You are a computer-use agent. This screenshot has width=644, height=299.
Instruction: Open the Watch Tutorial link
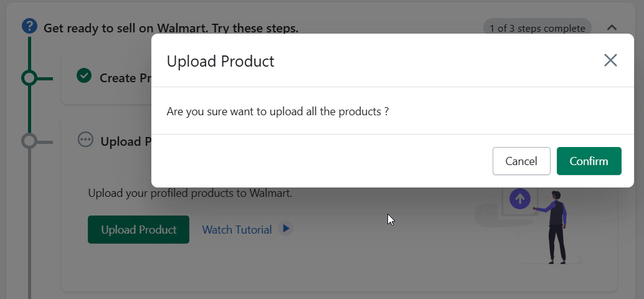[x=237, y=230]
